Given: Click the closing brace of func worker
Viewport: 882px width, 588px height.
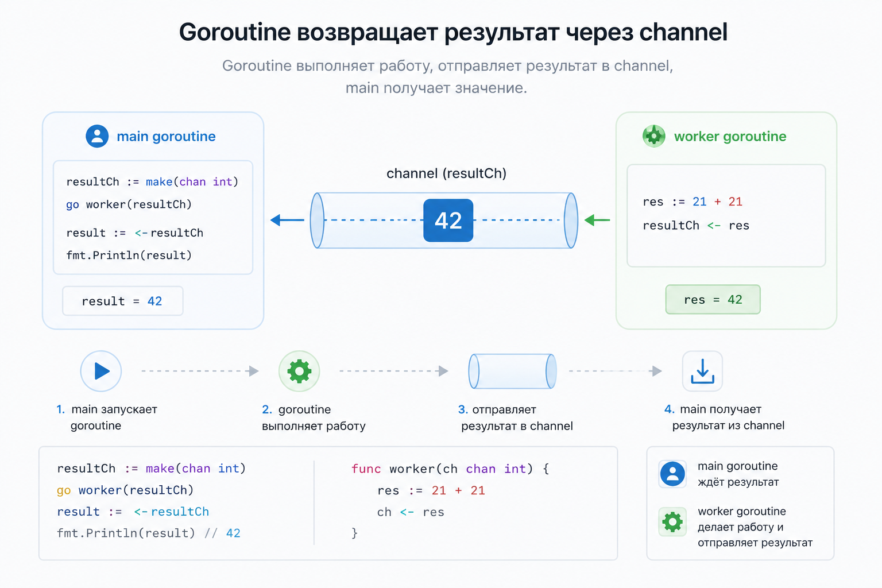Looking at the screenshot, I should 354,533.
